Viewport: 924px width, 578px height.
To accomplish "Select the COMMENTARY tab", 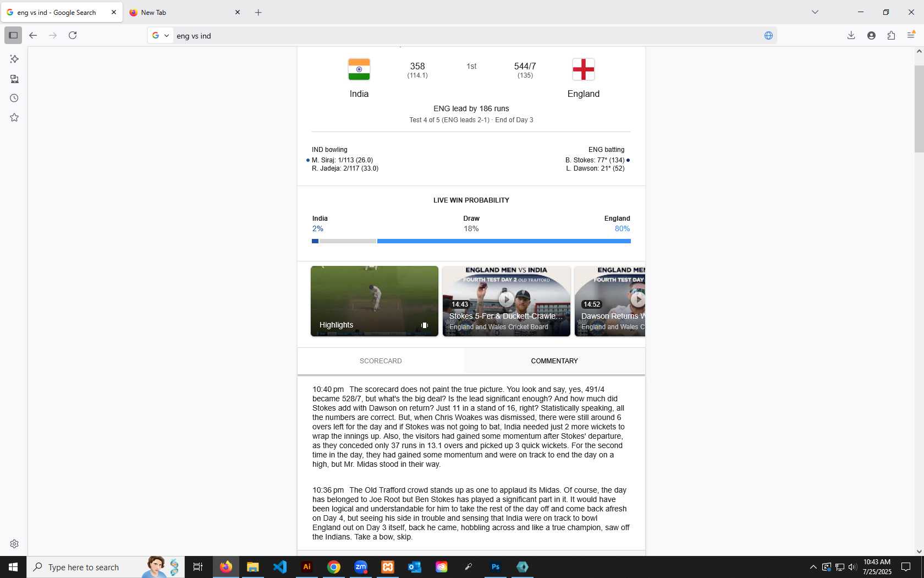I will (554, 361).
